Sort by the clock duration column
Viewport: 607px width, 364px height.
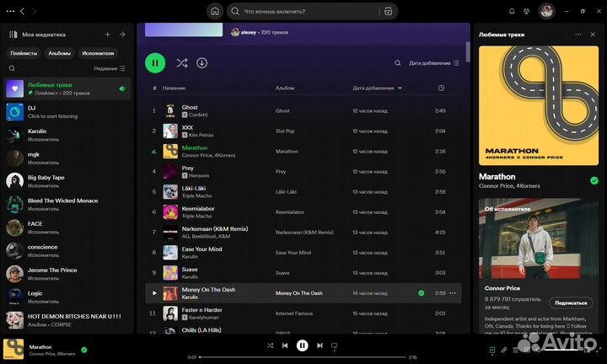(x=441, y=88)
